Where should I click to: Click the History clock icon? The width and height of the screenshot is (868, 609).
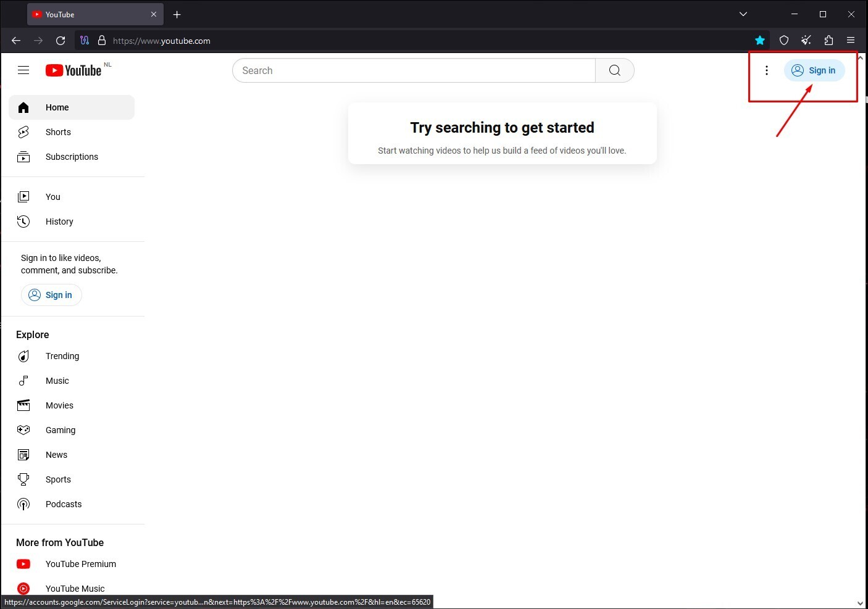tap(23, 222)
